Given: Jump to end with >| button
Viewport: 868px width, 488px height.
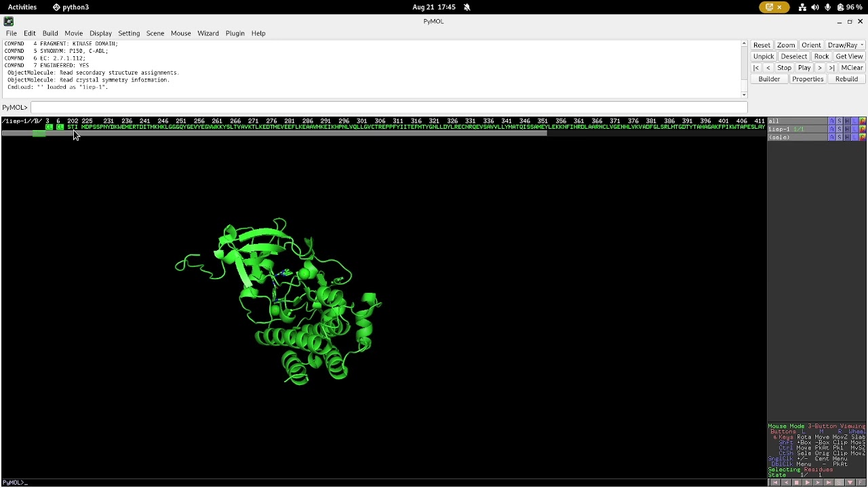Looking at the screenshot, I should [831, 68].
